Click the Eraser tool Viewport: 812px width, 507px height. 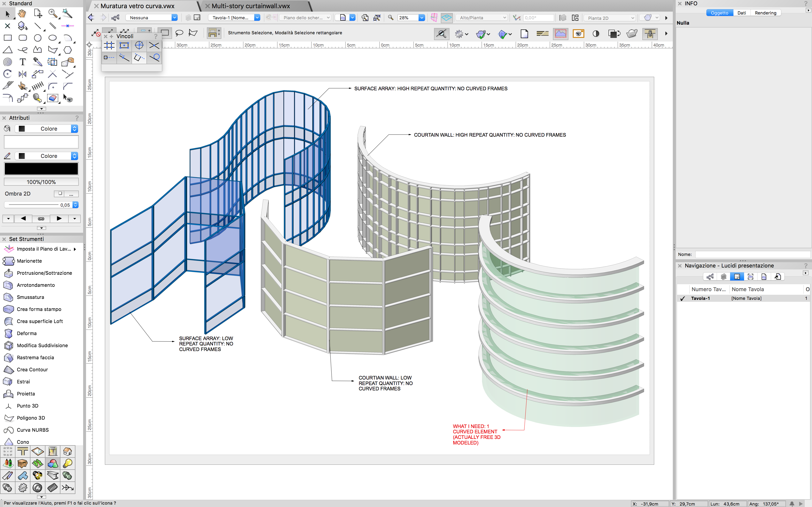[52, 98]
